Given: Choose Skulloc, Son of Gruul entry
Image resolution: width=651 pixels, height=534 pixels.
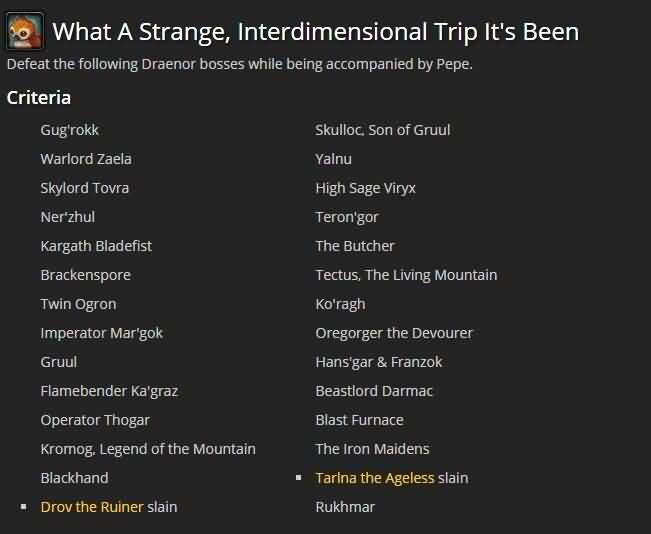Looking at the screenshot, I should (383, 130).
